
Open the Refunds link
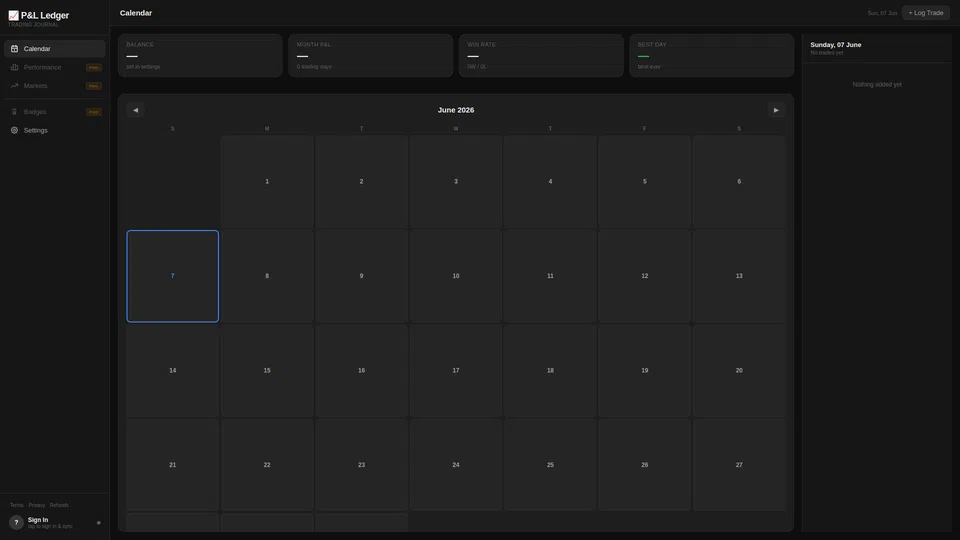[x=59, y=505]
